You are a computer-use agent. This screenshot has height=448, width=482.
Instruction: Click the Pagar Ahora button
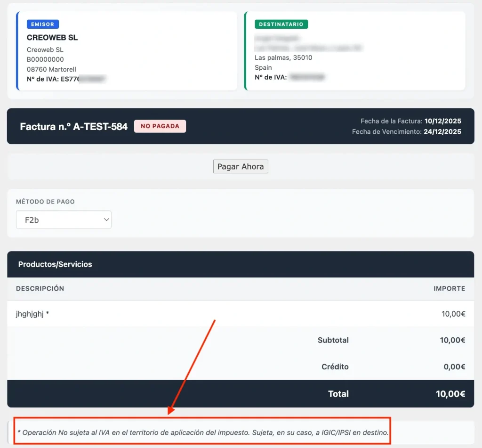click(x=241, y=167)
